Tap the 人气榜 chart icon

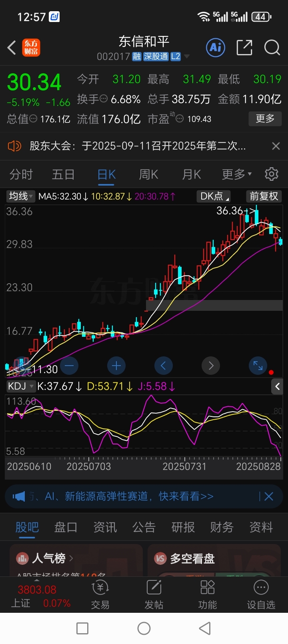22,558
